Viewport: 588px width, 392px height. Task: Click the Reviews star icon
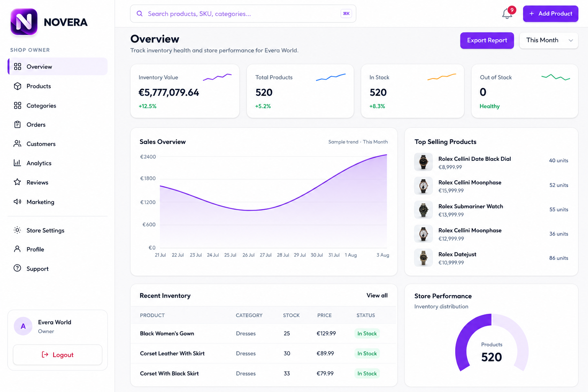(x=17, y=182)
